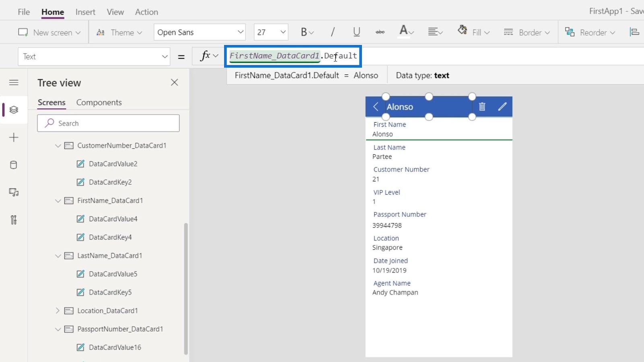
Task: Click Tree view search field
Action: tap(108, 123)
